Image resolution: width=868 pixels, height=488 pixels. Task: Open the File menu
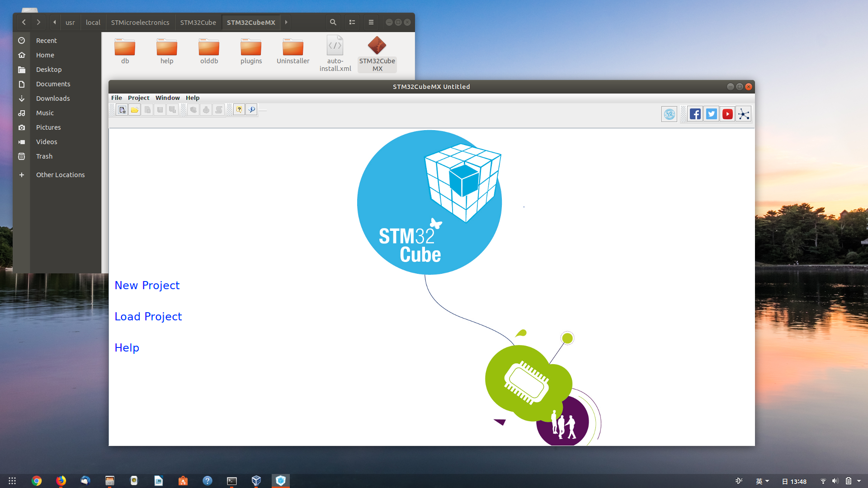click(x=116, y=98)
